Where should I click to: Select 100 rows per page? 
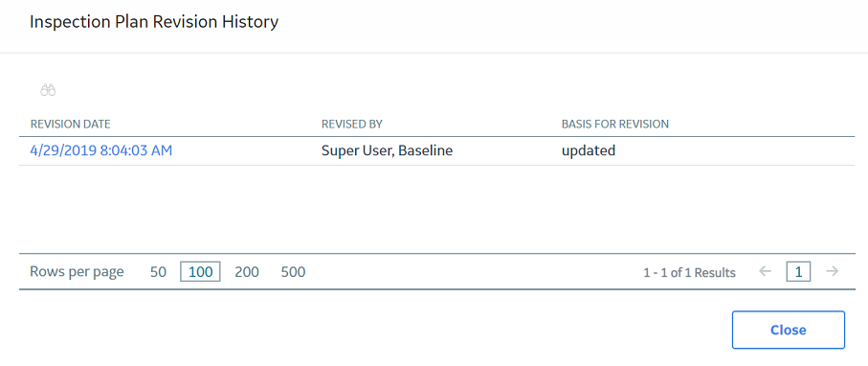200,272
